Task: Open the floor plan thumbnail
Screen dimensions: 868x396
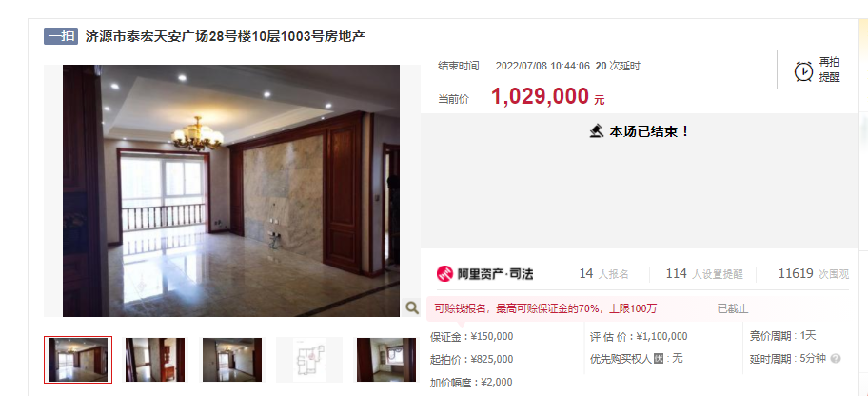Action: [309, 360]
